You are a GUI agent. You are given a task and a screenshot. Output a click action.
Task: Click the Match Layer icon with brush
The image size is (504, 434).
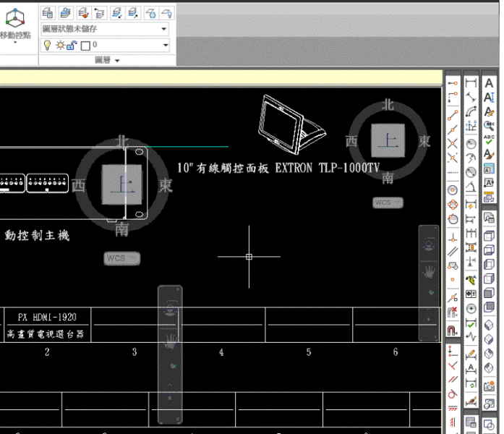(83, 13)
